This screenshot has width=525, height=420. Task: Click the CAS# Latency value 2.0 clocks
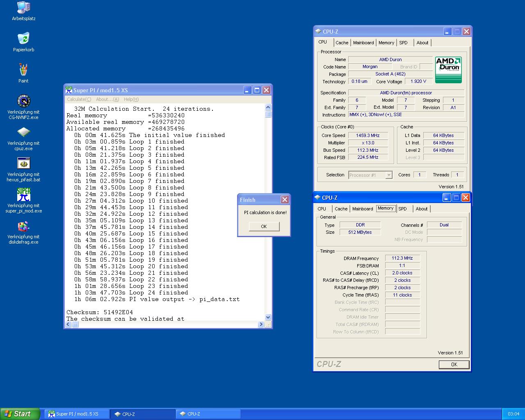click(402, 273)
